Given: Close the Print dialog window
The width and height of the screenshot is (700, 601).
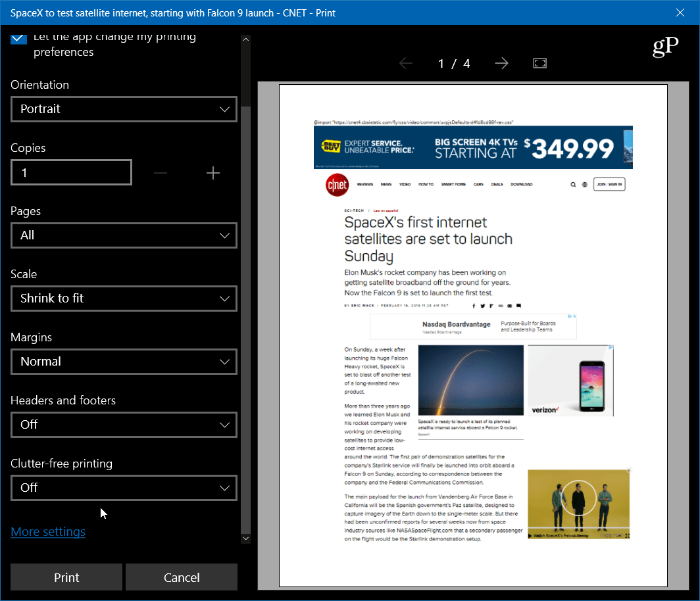Looking at the screenshot, I should click(680, 12).
